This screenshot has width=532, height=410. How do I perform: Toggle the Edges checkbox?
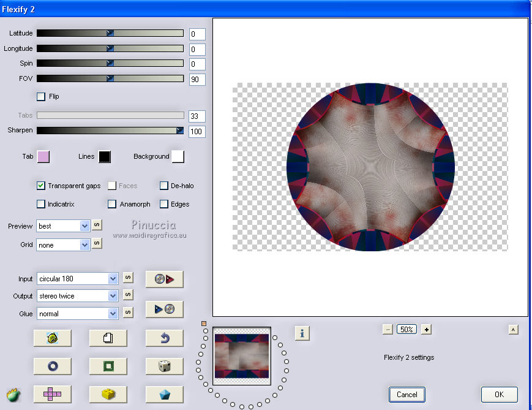pos(164,204)
